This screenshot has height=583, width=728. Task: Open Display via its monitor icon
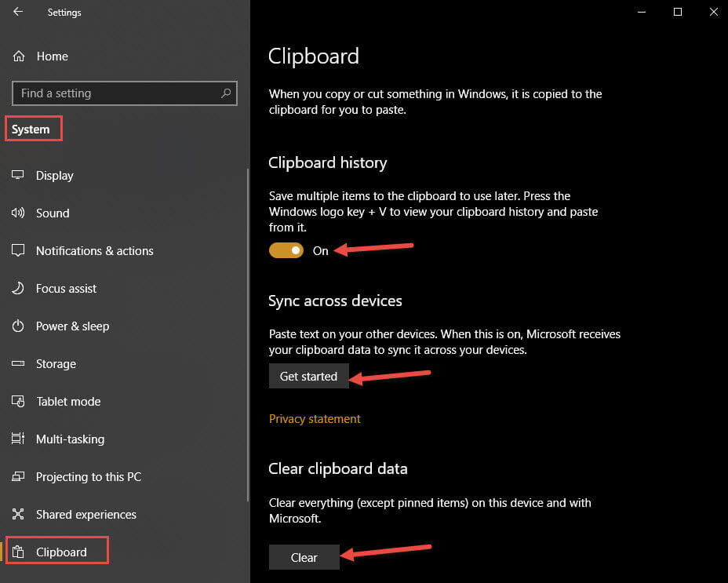[x=17, y=175]
